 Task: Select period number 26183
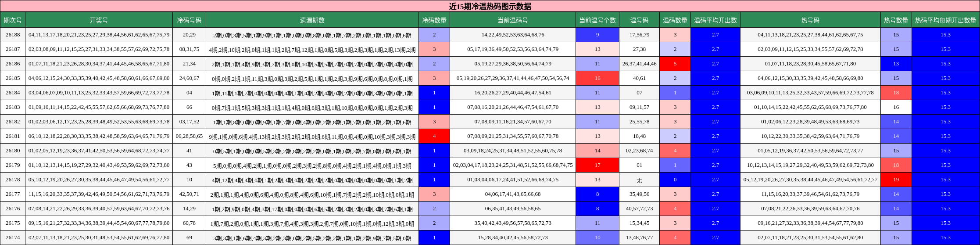point(13,107)
